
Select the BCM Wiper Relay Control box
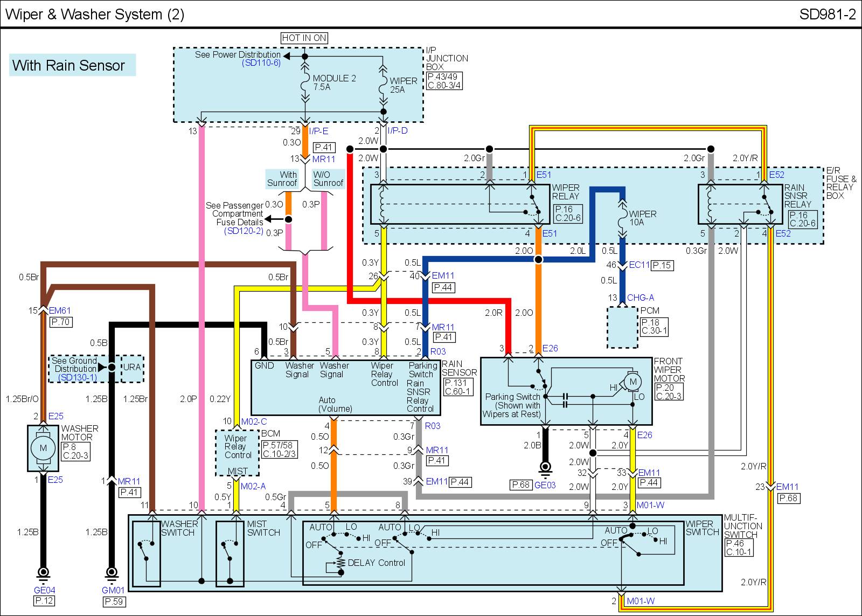238,453
